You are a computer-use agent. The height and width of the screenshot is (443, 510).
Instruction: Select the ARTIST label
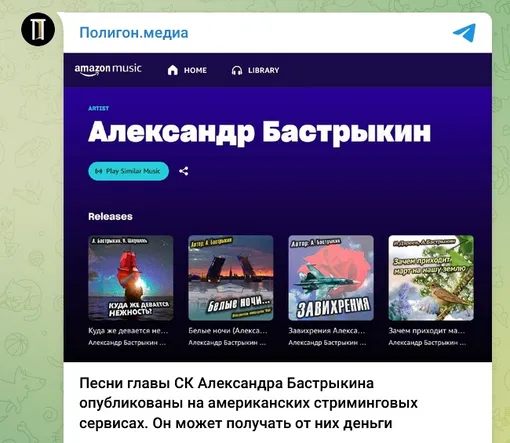(x=98, y=108)
